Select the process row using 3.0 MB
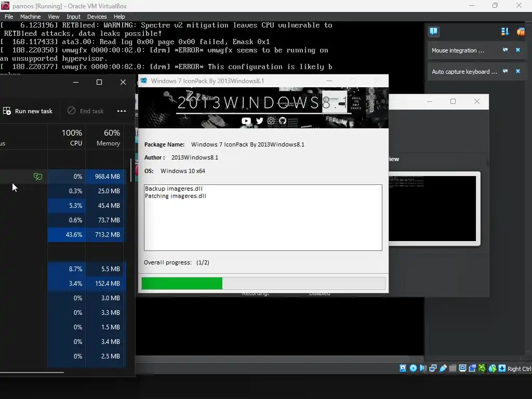Screen dimensions: 532x399 click(63, 298)
